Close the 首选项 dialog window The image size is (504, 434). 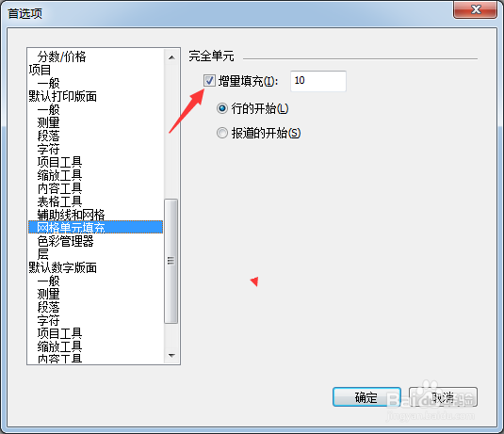(475, 9)
